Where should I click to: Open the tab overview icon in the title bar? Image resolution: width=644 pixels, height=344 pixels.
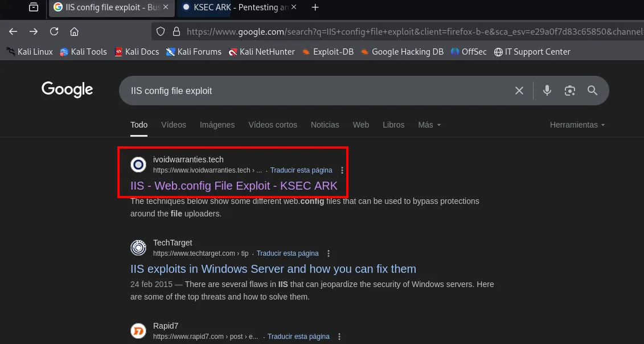pos(34,7)
